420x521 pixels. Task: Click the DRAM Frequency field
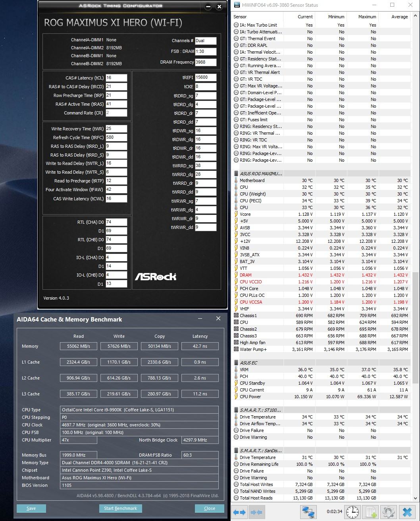coord(206,62)
